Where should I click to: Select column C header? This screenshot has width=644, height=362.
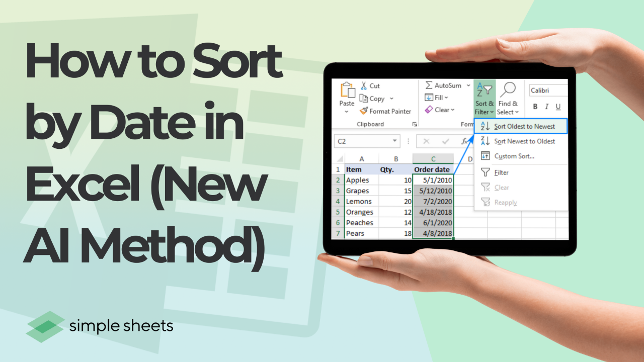(x=433, y=159)
